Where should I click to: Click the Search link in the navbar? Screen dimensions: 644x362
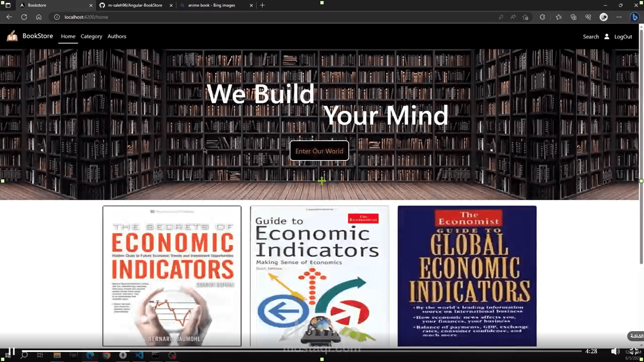click(x=591, y=37)
